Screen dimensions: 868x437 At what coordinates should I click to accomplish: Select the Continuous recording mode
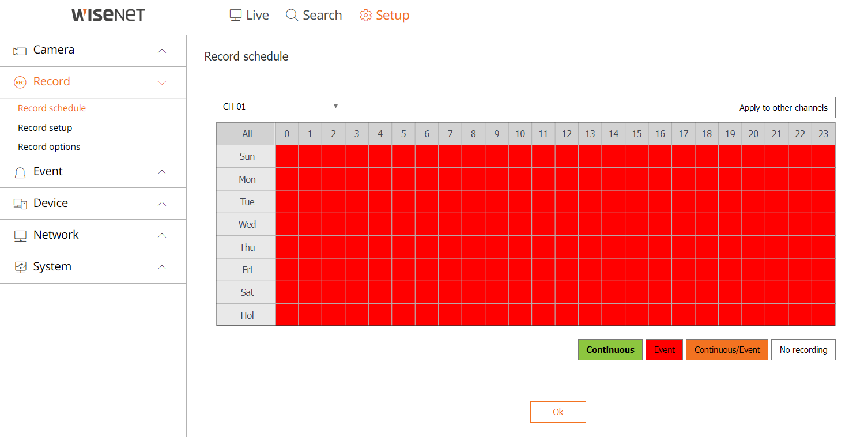tap(610, 350)
